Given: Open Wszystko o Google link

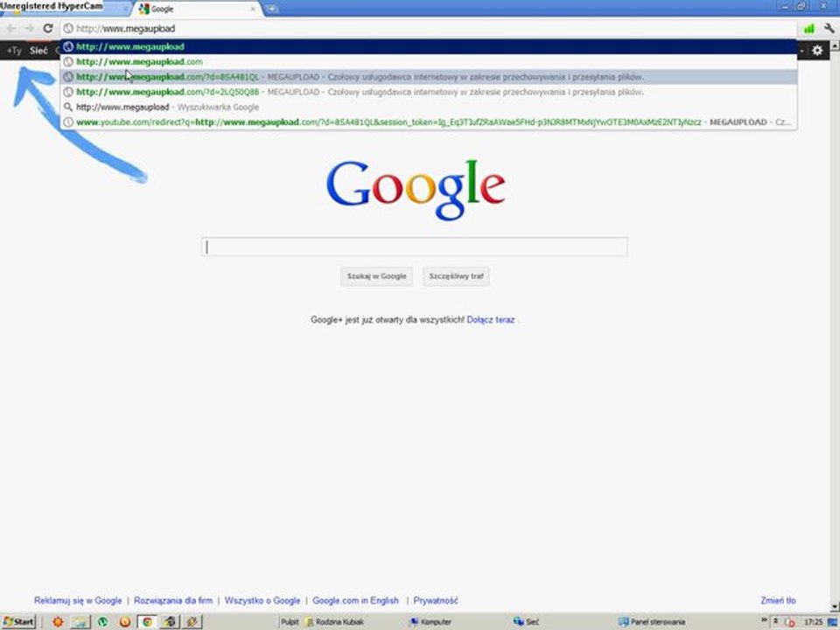Looking at the screenshot, I should point(262,600).
